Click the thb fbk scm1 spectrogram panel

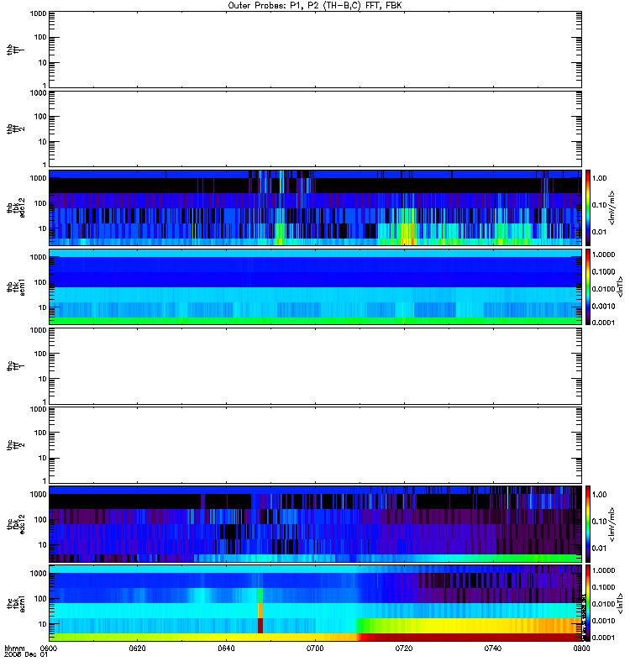point(315,286)
